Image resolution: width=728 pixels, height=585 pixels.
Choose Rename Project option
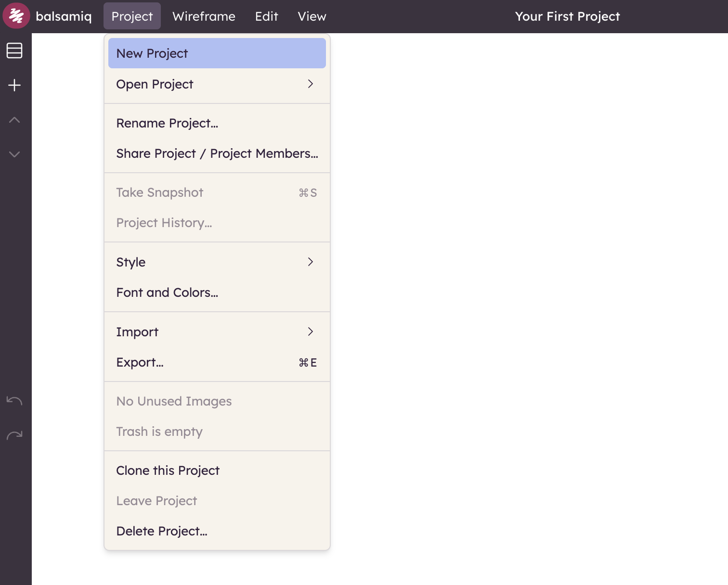tap(167, 123)
